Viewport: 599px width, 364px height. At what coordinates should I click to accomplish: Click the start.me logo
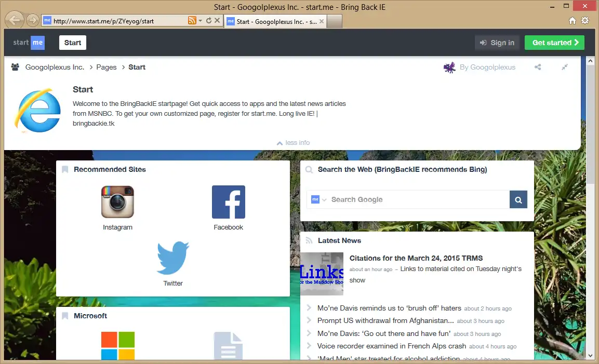(x=29, y=43)
